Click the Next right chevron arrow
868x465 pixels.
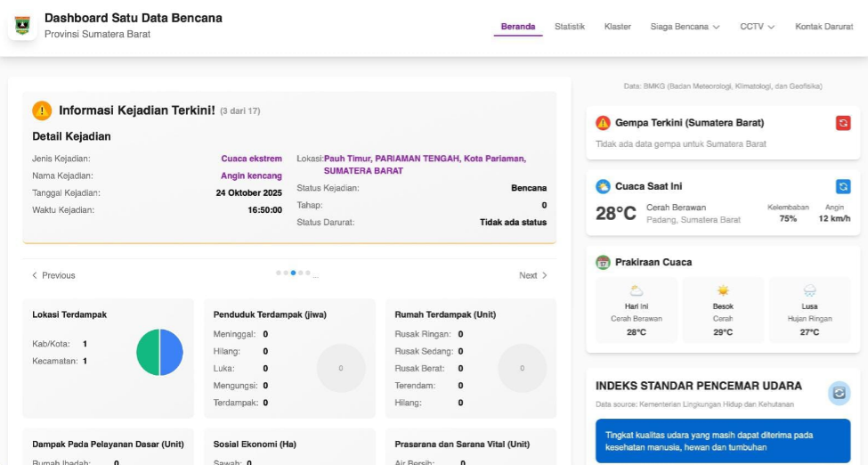click(544, 275)
